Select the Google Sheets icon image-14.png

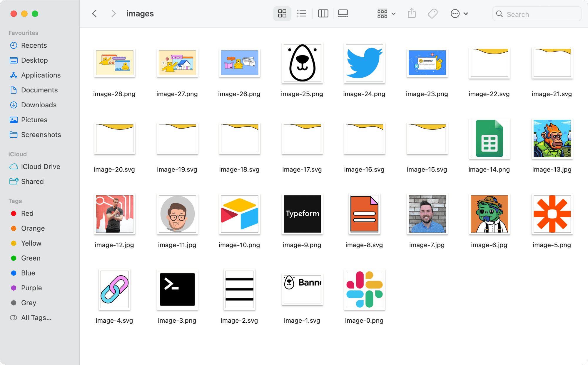pos(490,139)
